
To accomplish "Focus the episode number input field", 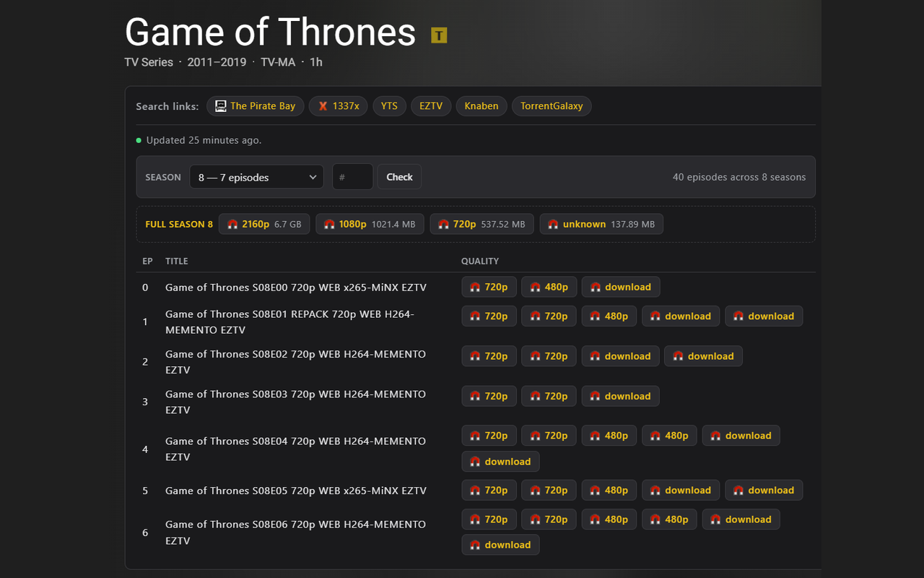I will (352, 177).
